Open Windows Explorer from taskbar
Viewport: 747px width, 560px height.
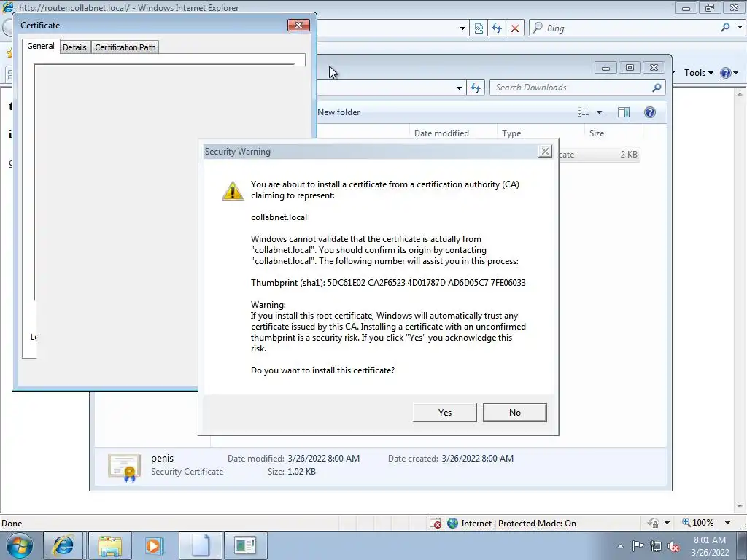point(110,545)
